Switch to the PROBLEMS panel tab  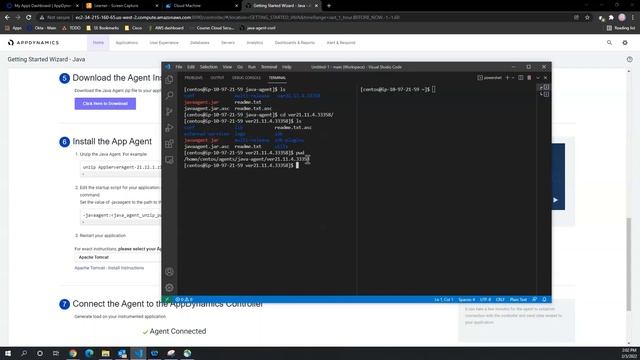coord(193,78)
